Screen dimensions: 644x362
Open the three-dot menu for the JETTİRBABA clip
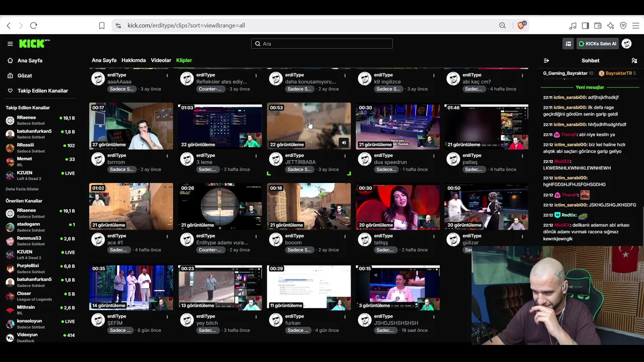click(x=345, y=156)
